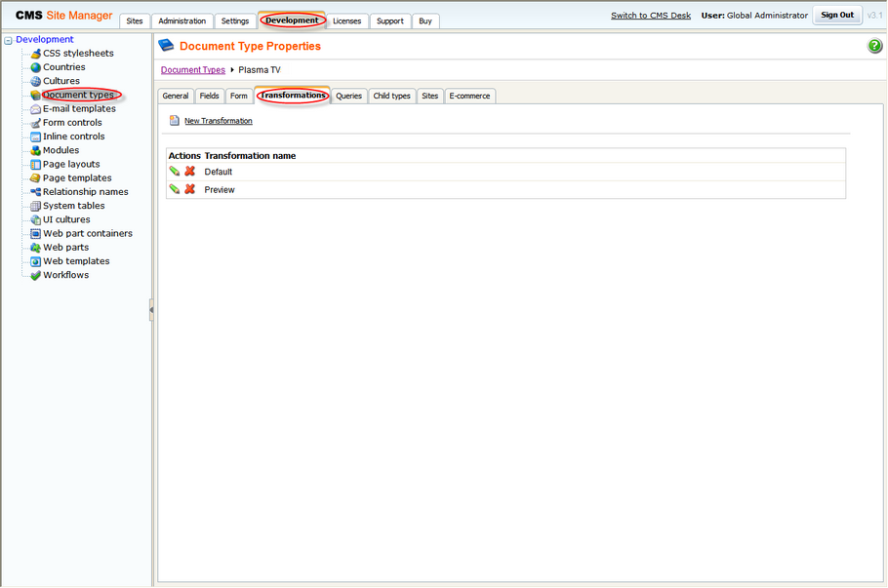888x588 pixels.
Task: Open the E-commerce properties tab
Action: [x=470, y=97]
